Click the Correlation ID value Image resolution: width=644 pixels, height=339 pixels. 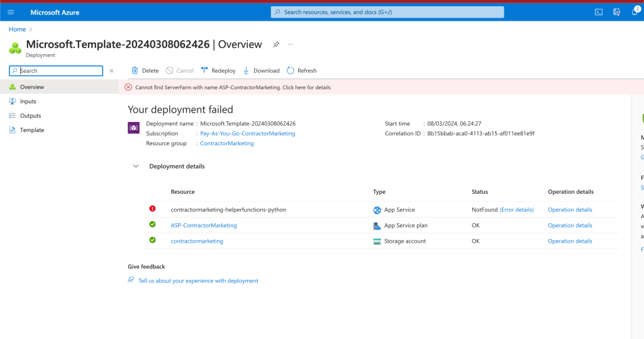[480, 133]
